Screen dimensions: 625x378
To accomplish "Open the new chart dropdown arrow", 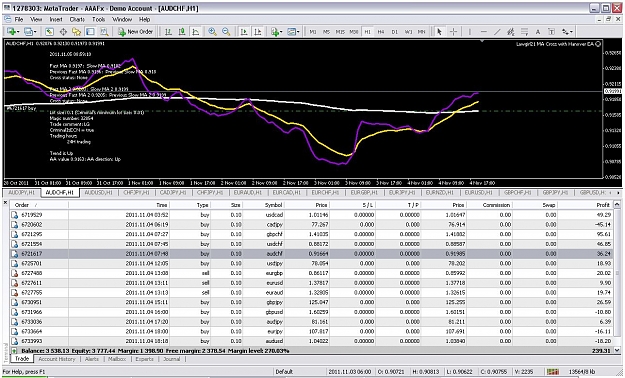I will pos(18,32).
